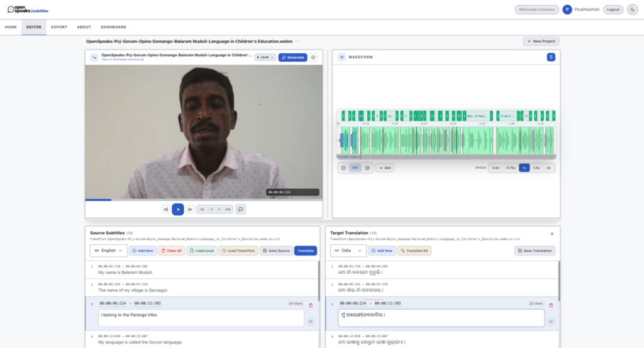Open the 240P quality dropdown
The height and width of the screenshot is (348, 644).
click(265, 57)
